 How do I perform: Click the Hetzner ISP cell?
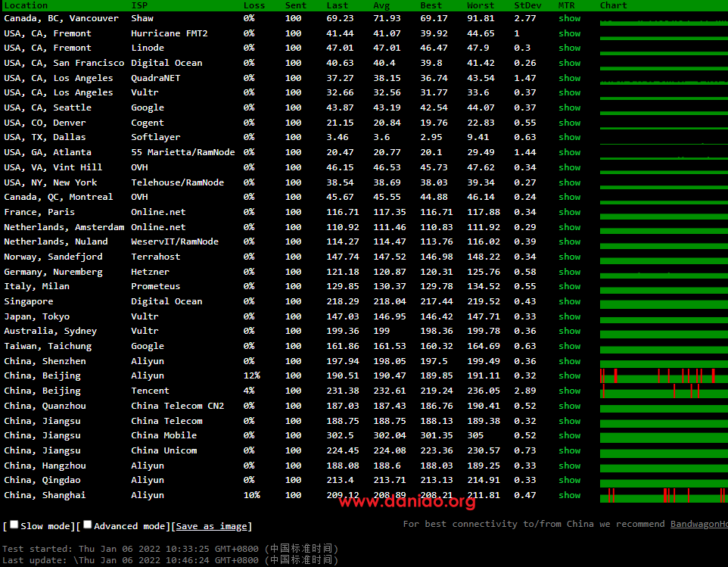coord(150,272)
